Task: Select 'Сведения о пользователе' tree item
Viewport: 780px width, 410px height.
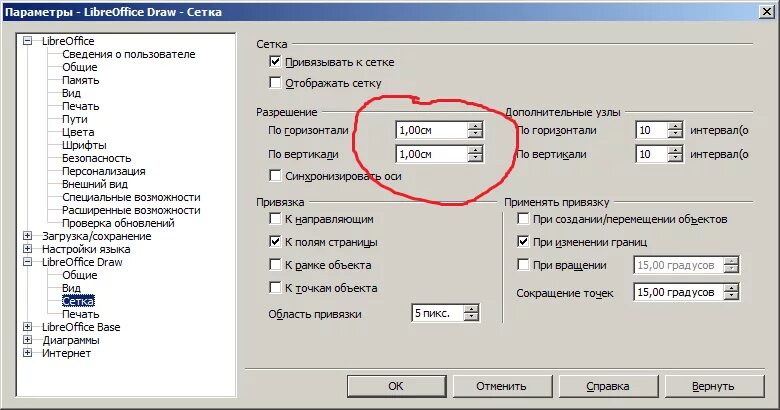Action: [x=128, y=54]
